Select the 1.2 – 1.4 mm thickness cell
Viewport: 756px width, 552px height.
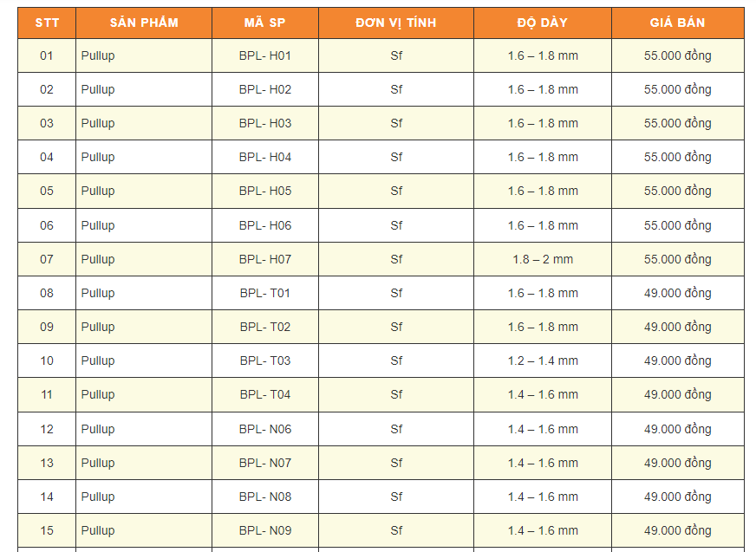[x=543, y=360]
